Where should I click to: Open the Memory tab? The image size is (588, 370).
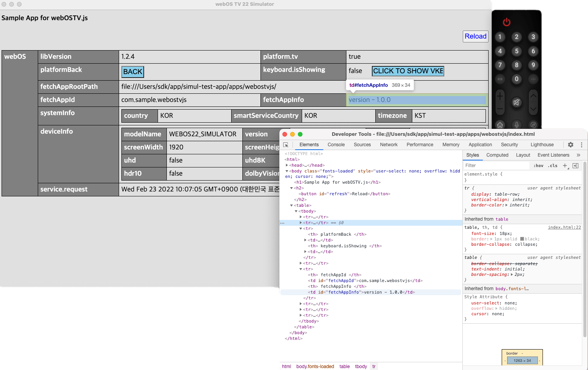click(451, 145)
